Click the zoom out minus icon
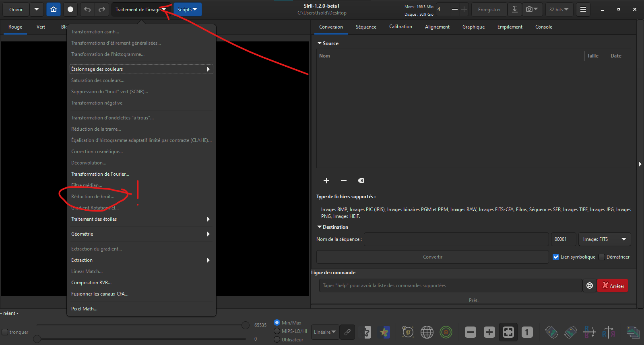This screenshot has height=345, width=644. pyautogui.click(x=471, y=332)
